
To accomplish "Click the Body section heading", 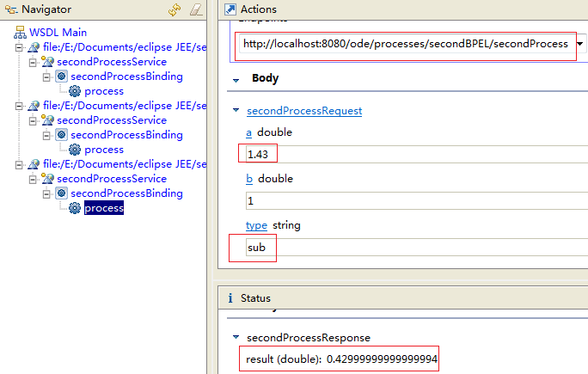I will (x=265, y=78).
